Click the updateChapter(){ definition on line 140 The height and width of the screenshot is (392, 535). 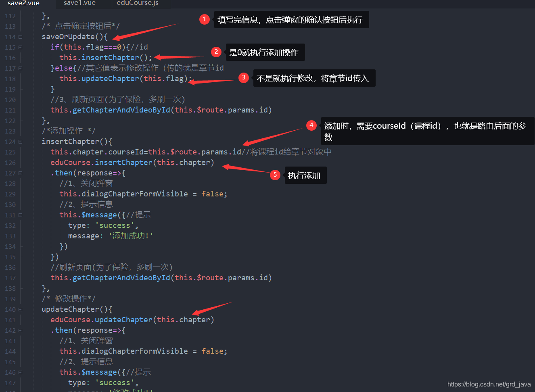[x=77, y=309]
